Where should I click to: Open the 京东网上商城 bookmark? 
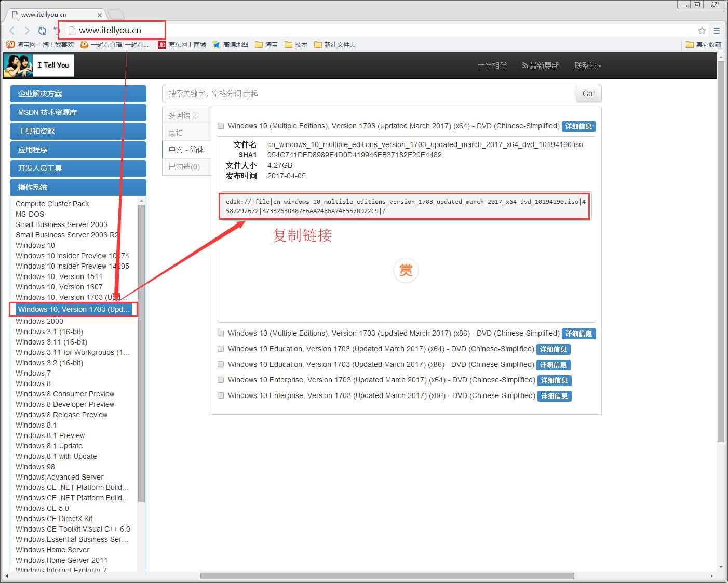coord(182,45)
